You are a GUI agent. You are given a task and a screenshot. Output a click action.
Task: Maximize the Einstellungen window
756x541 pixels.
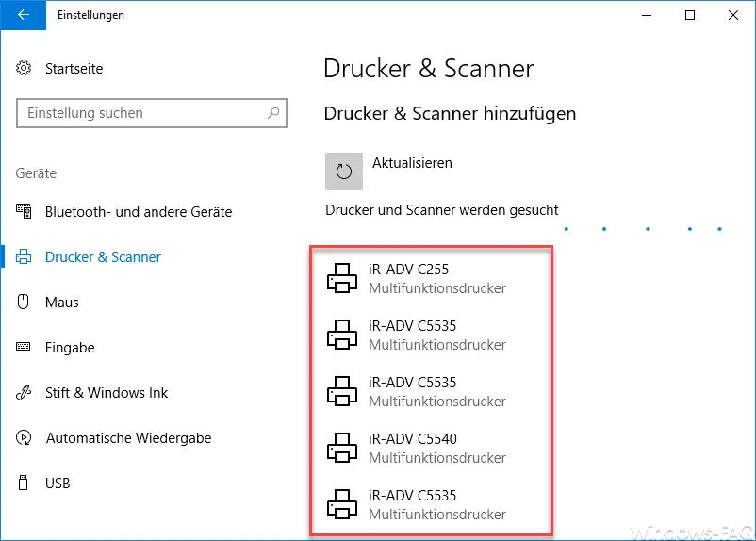(690, 15)
